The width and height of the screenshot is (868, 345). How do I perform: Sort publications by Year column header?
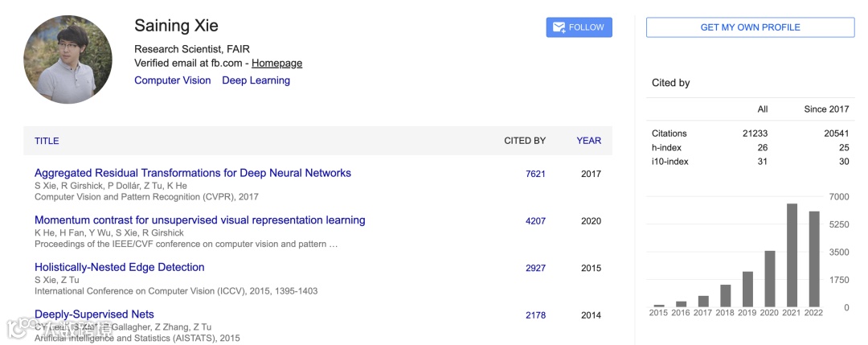[x=588, y=141]
